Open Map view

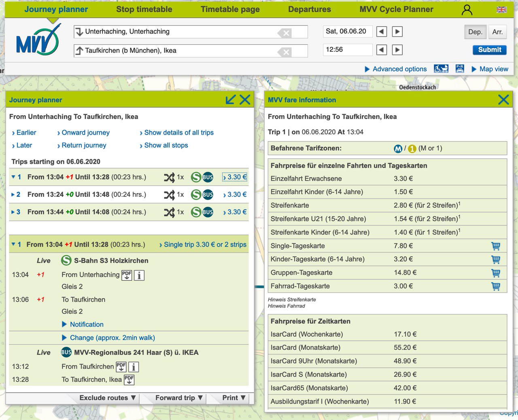[490, 69]
